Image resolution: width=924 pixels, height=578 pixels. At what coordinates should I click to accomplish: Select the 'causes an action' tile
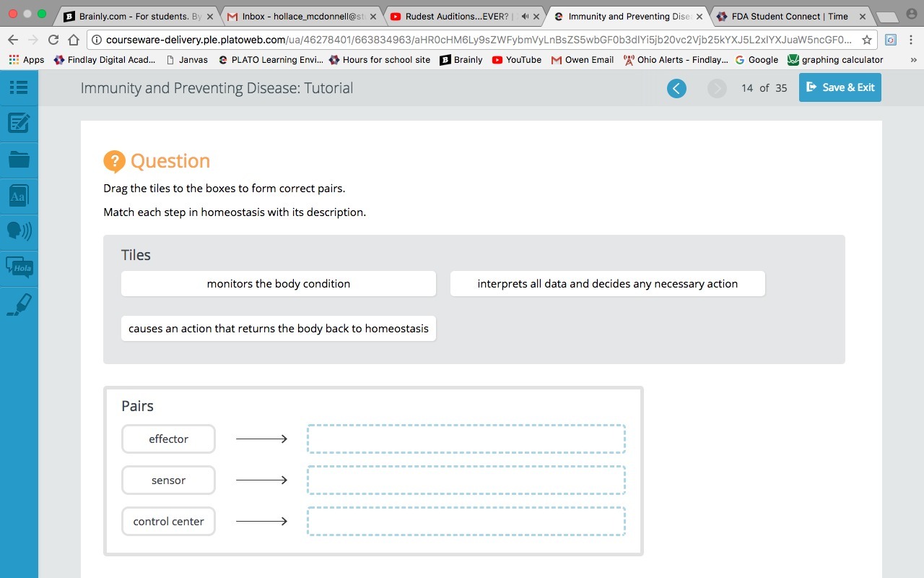tap(279, 329)
